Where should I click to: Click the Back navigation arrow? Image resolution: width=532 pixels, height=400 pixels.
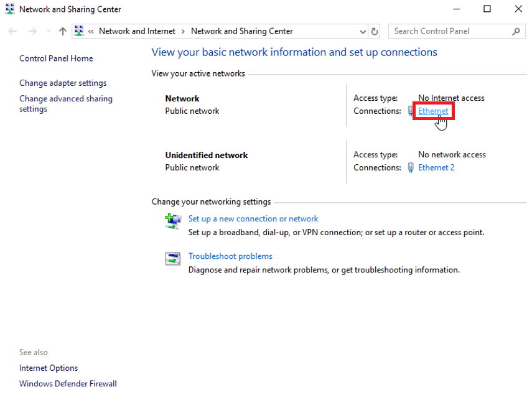coord(14,31)
